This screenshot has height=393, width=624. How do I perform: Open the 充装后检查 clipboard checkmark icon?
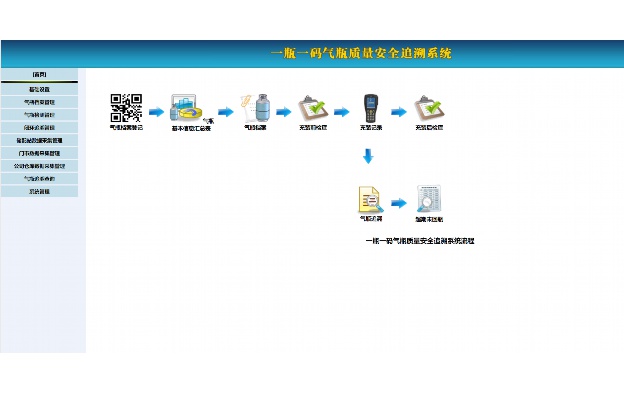429,108
